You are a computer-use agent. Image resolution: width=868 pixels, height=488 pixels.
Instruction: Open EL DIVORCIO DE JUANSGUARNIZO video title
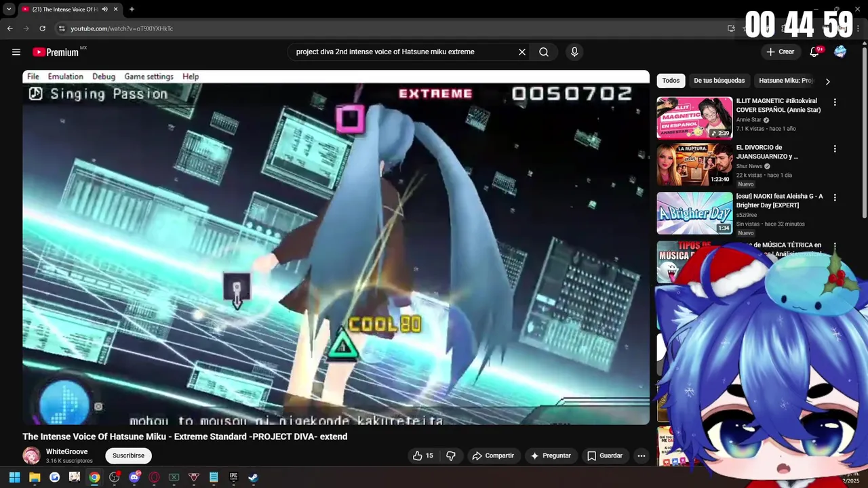(x=768, y=152)
